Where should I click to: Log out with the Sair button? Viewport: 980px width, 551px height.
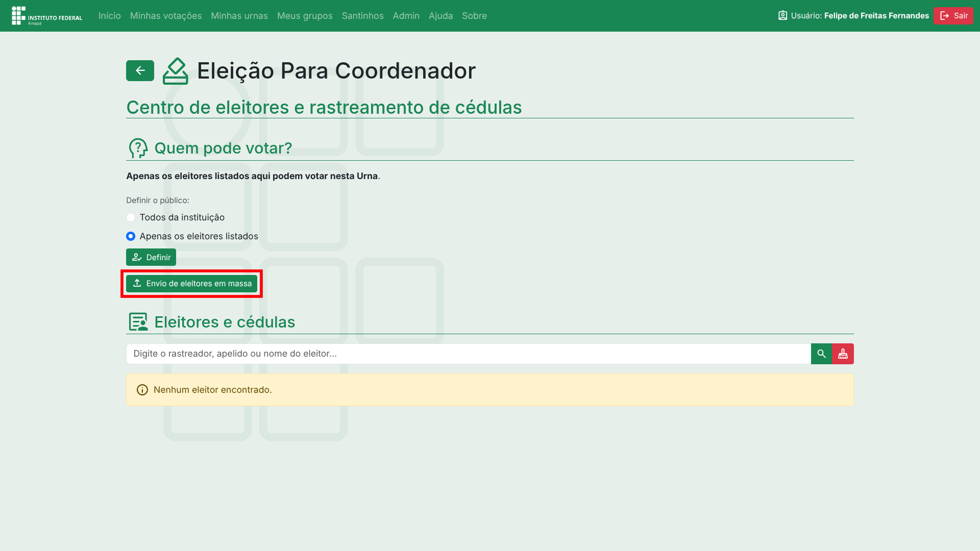coord(953,16)
